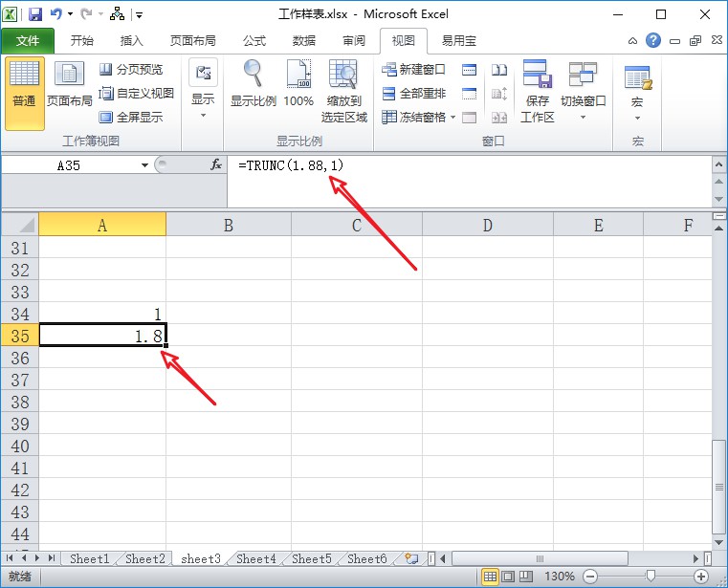Open 自定义视图 custom views
Screen dimensions: 728x588
point(137,94)
